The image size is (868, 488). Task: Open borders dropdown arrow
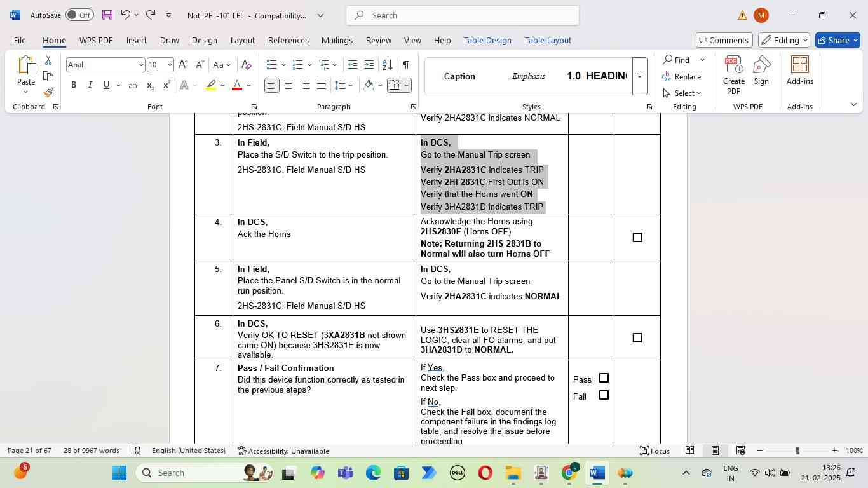(x=406, y=85)
